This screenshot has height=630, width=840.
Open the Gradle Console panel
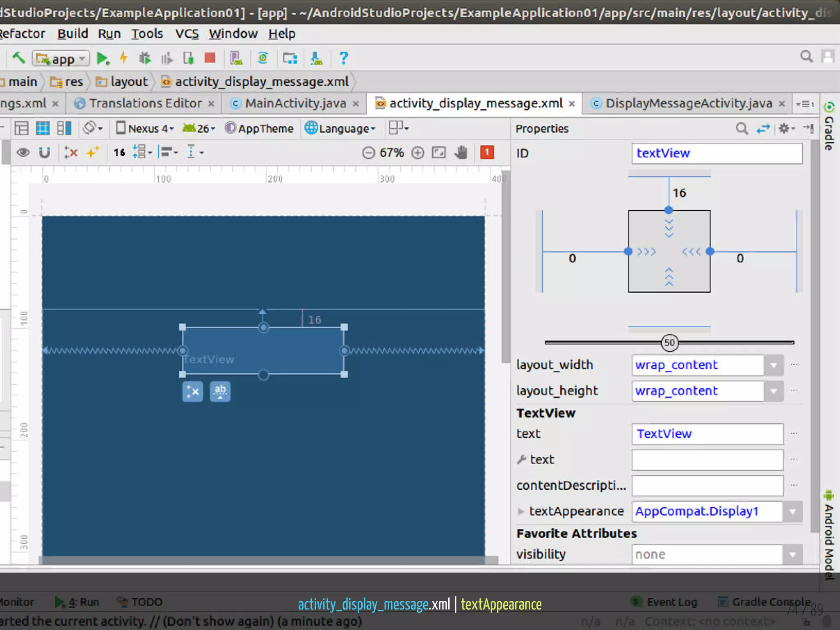[x=765, y=602]
